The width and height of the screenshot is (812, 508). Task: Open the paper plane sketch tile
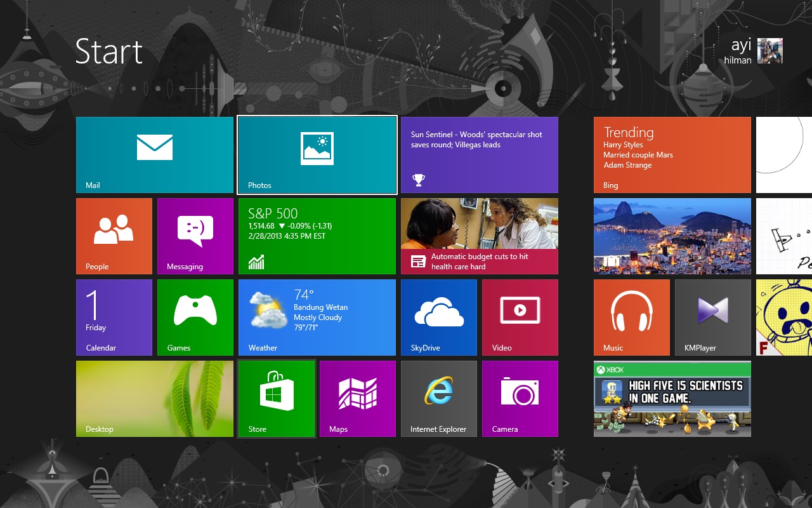coord(784,236)
